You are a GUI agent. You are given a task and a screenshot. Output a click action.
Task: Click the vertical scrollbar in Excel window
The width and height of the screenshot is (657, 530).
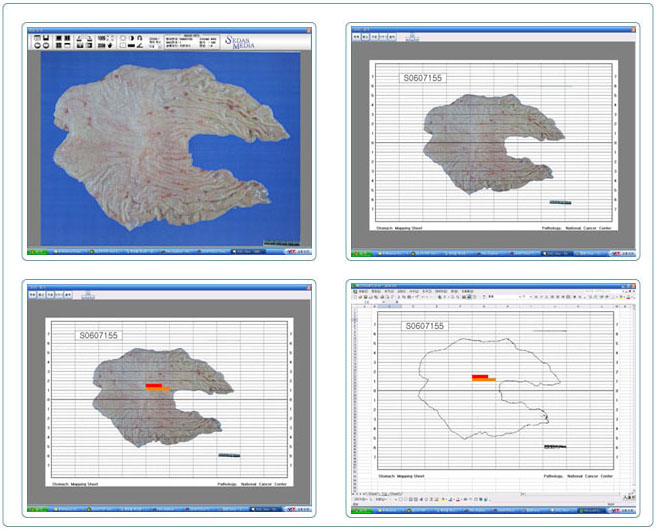tap(633, 398)
